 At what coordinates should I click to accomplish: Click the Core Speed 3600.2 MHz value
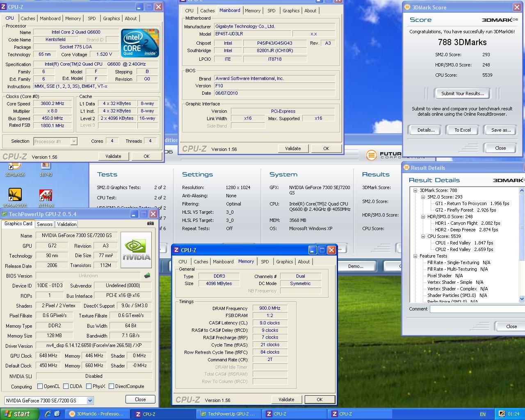52,104
